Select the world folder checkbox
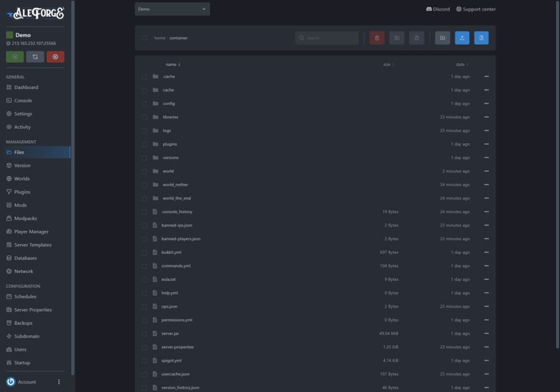 [144, 171]
